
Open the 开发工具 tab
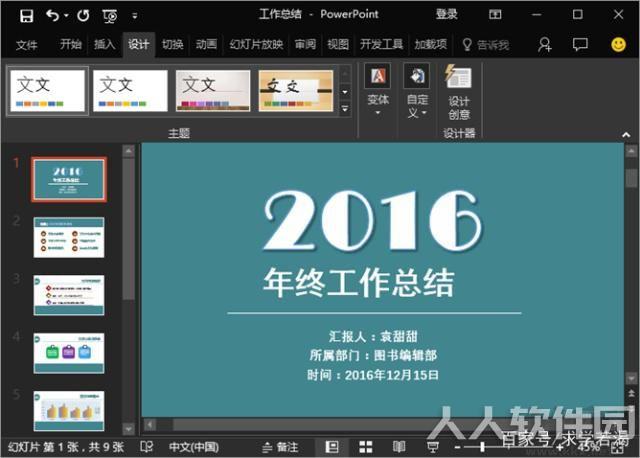point(382,44)
